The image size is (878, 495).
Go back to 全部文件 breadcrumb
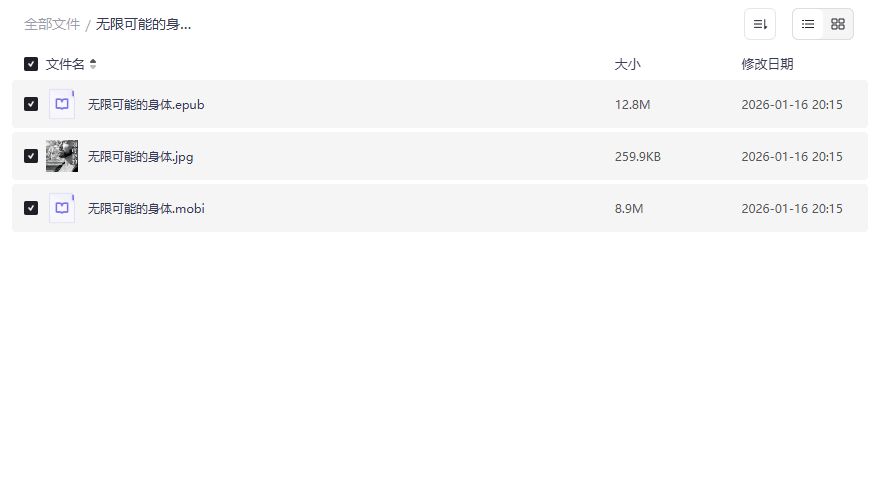point(52,24)
